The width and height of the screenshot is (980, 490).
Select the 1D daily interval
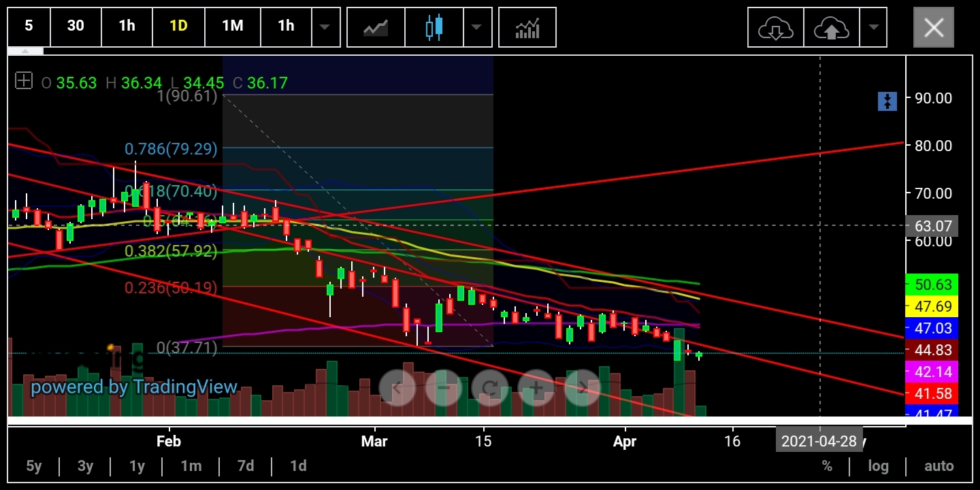(178, 26)
